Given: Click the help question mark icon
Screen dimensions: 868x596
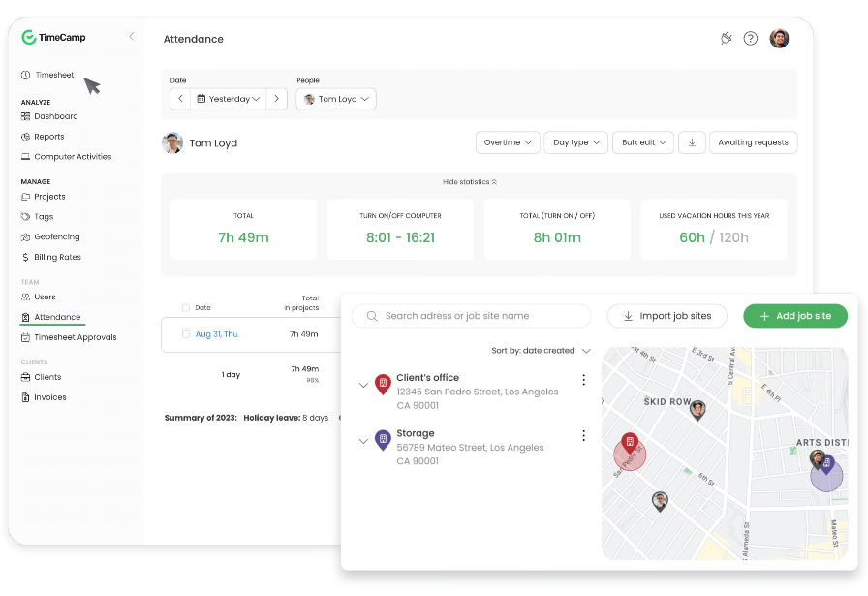Looking at the screenshot, I should coord(751,39).
